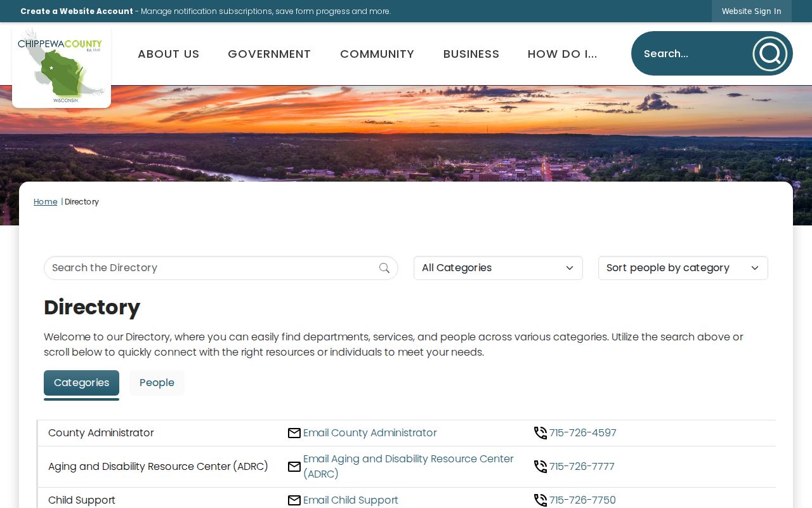Image resolution: width=812 pixels, height=508 pixels.
Task: Focus the header Search... field
Action: 695,54
